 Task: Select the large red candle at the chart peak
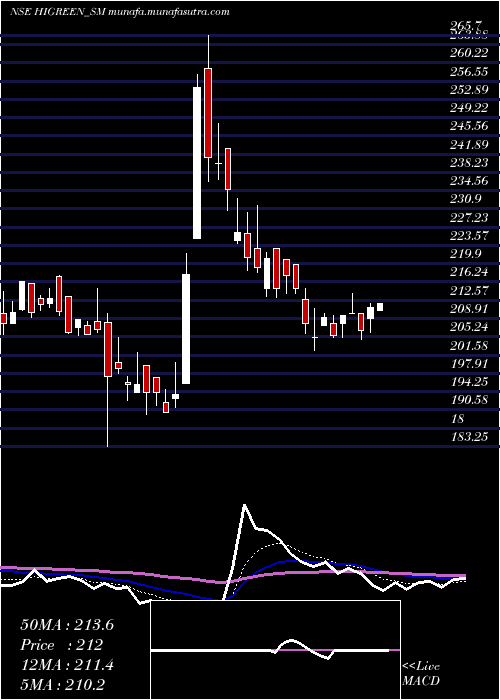(208, 112)
